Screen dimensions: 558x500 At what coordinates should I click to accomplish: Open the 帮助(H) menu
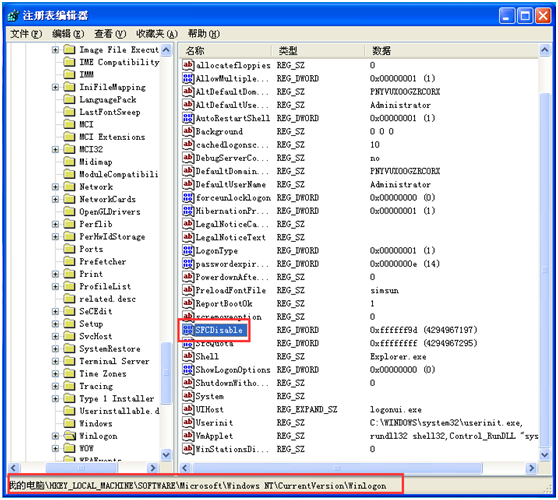[204, 34]
